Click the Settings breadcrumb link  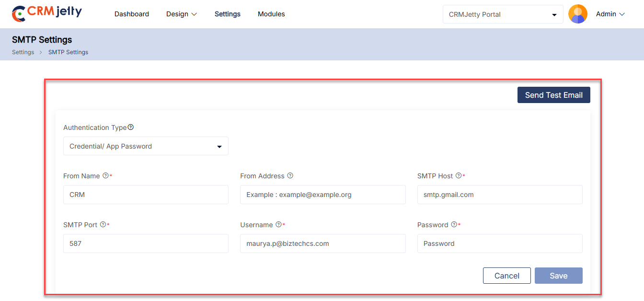click(23, 52)
